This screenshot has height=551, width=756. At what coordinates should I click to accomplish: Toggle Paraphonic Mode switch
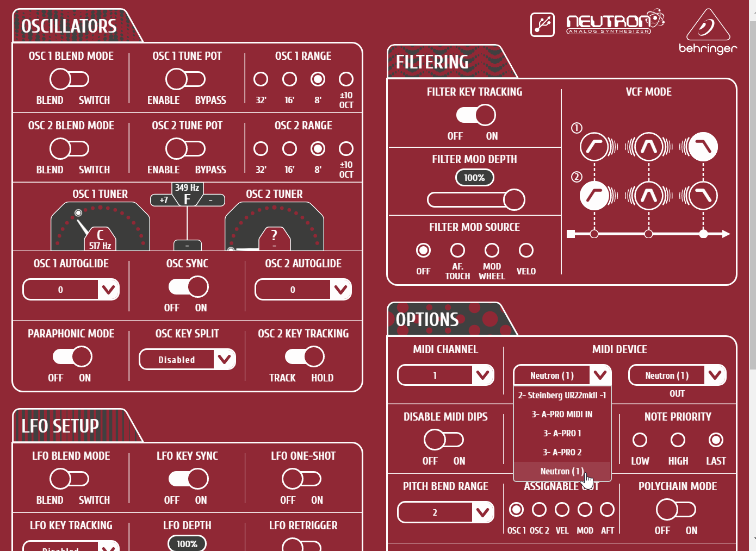pos(72,357)
